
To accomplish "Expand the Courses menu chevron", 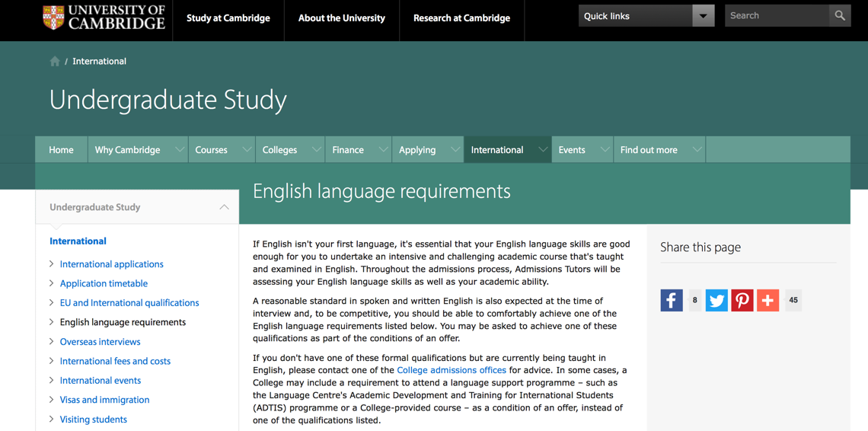I will [247, 149].
